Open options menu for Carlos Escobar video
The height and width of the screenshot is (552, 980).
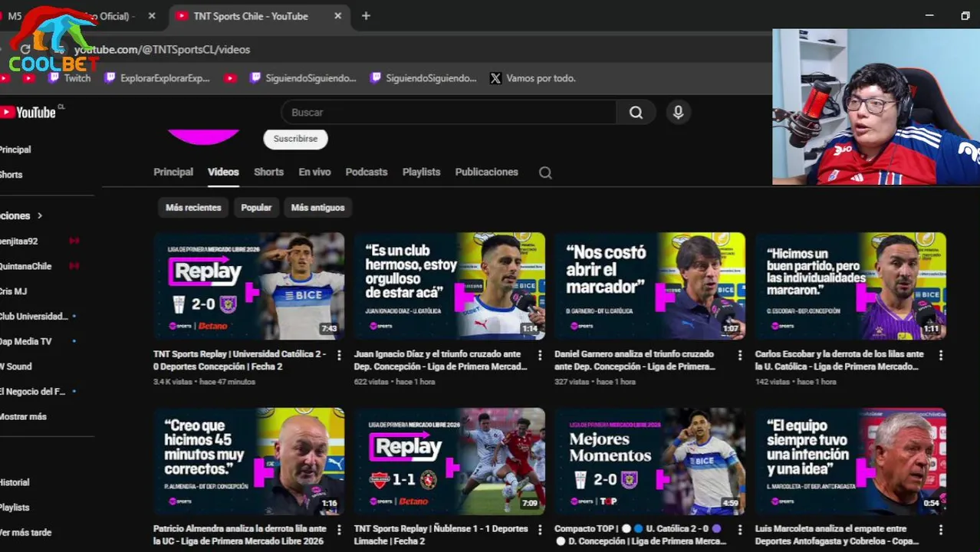[941, 356]
